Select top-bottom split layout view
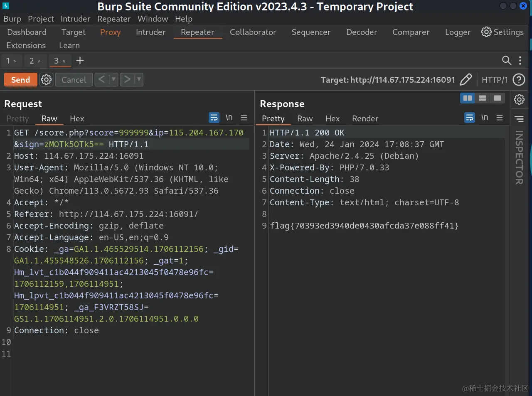Viewport: 532px width, 396px height. tap(483, 98)
